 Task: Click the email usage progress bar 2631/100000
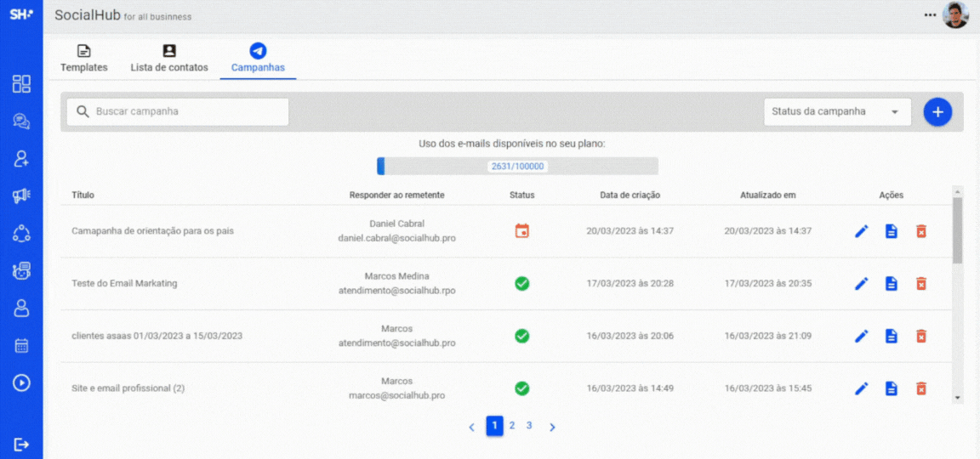[x=517, y=166]
